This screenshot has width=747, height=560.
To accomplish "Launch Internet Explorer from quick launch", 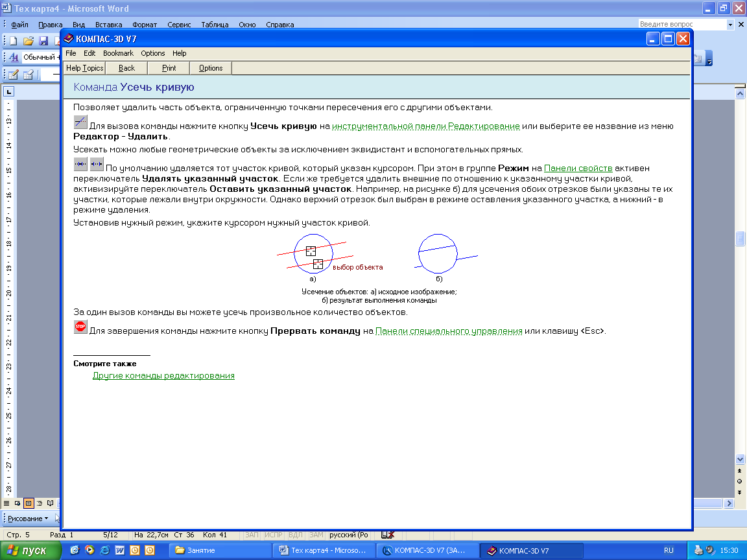I will (105, 550).
